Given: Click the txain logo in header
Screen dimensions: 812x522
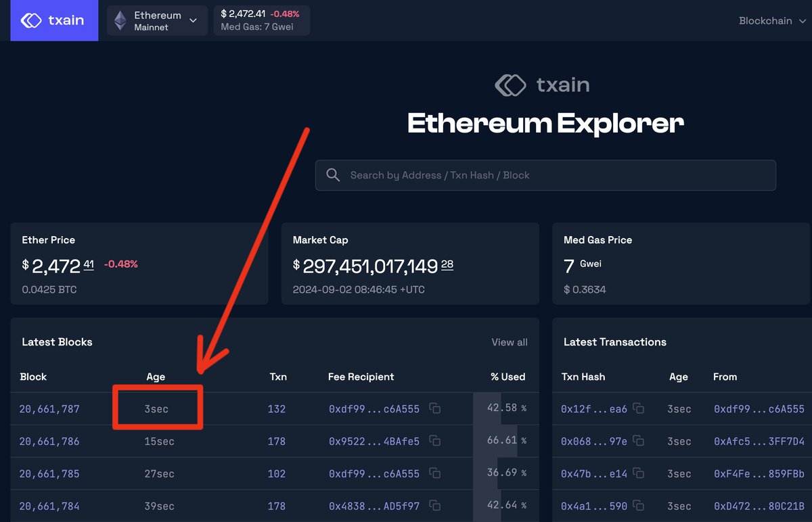Looking at the screenshot, I should pyautogui.click(x=53, y=20).
